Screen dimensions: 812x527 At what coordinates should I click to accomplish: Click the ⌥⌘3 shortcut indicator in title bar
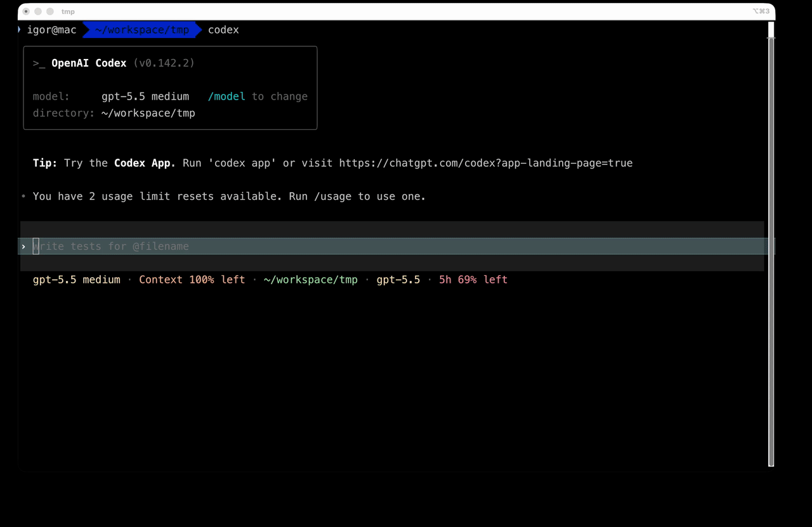coord(761,11)
